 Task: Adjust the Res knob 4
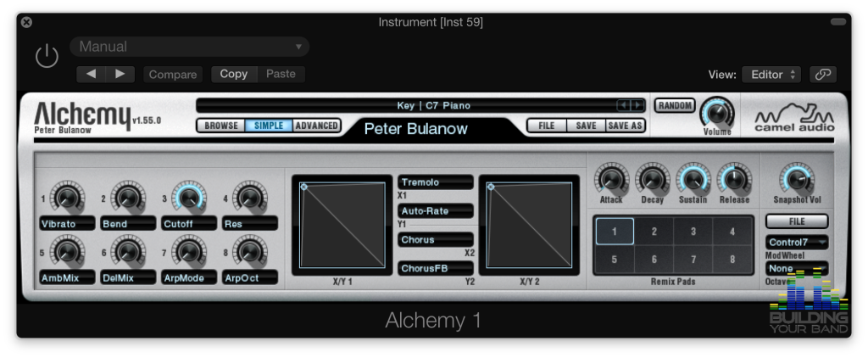click(250, 196)
